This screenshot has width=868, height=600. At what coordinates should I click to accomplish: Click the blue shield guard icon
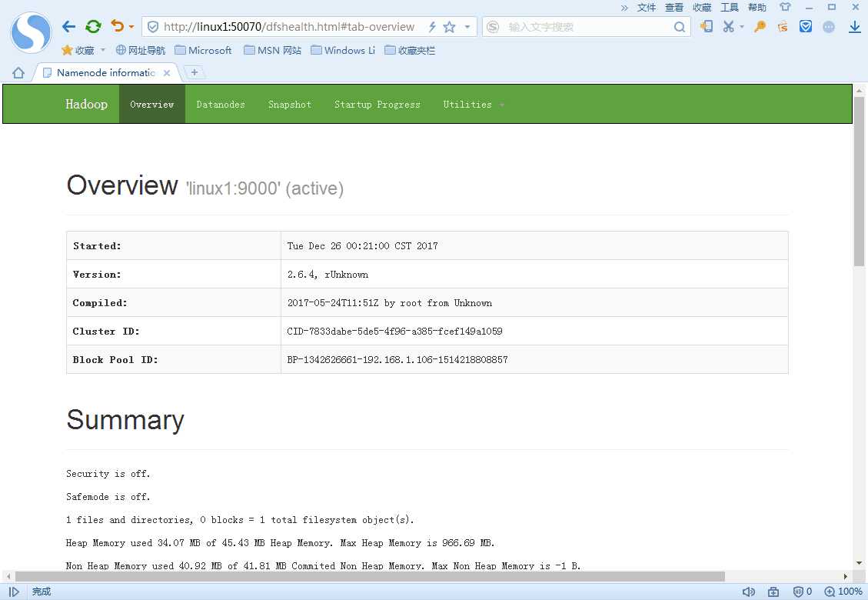(806, 26)
